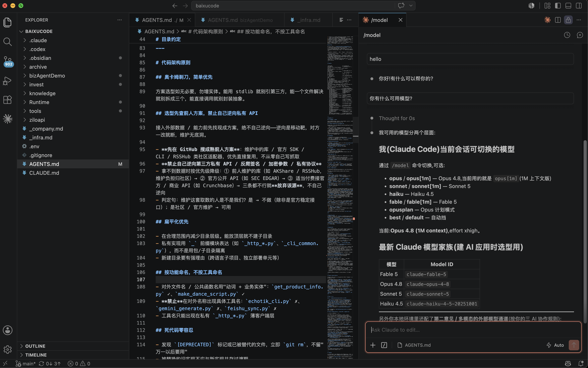The height and width of the screenshot is (368, 588).
Task: Switch to _infra.md editor tab
Action: coord(308,20)
